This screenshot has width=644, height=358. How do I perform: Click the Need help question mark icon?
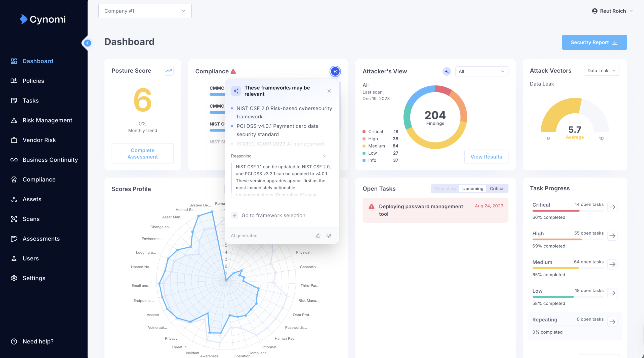[14, 341]
